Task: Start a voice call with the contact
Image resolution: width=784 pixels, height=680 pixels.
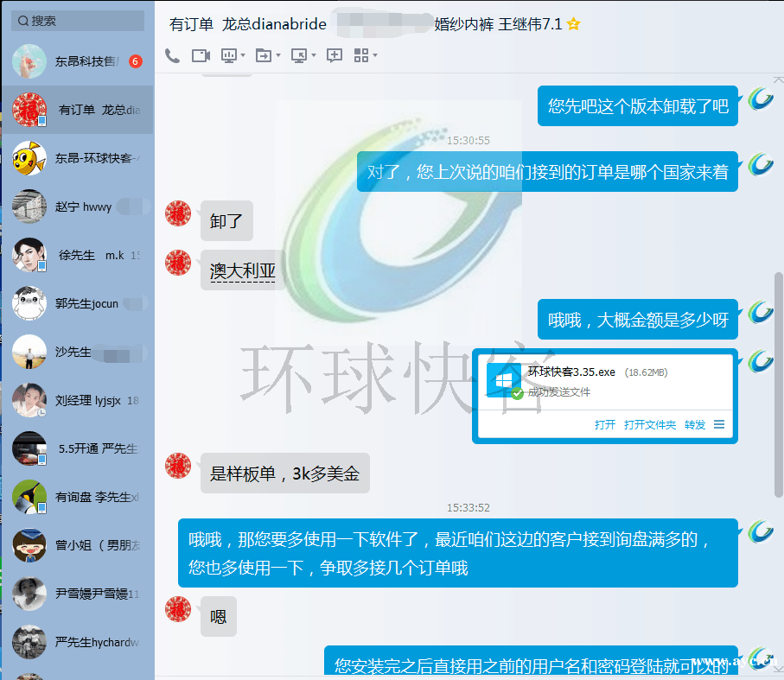Action: point(171,54)
